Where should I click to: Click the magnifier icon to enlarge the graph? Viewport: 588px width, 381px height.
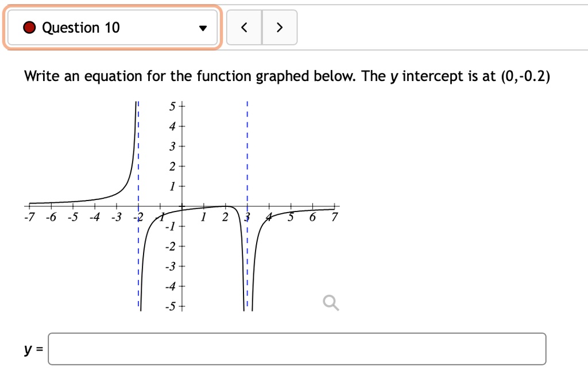click(x=330, y=302)
